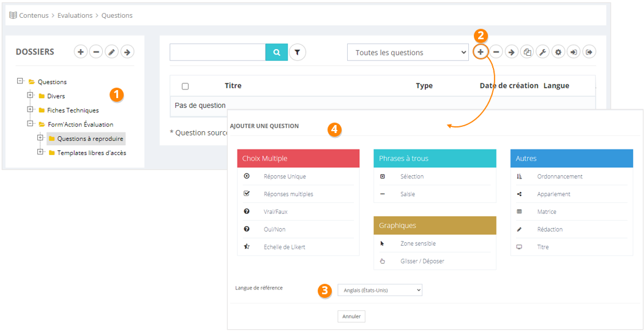Select the 'Fiches Techniques' folder

72,110
